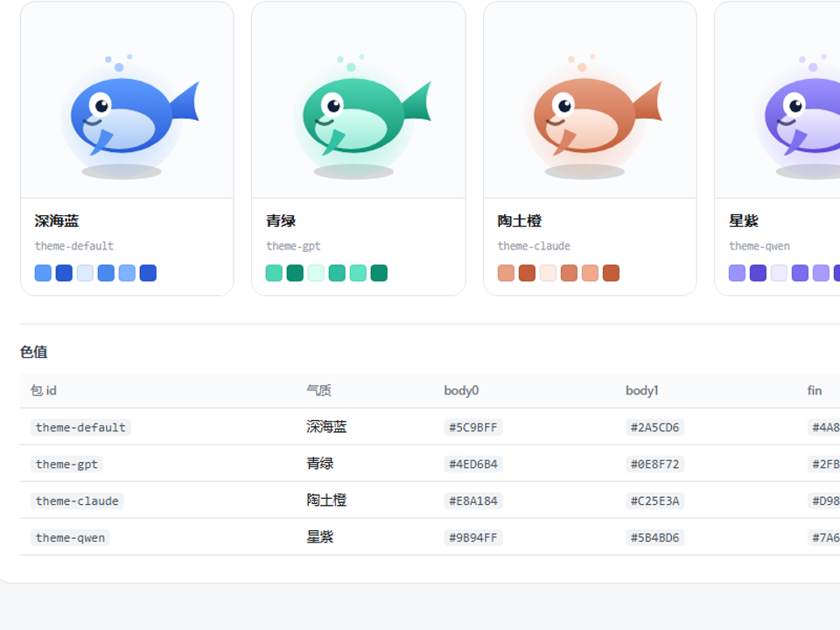Pick third cream swatch in 陶土橙 card

(x=548, y=273)
